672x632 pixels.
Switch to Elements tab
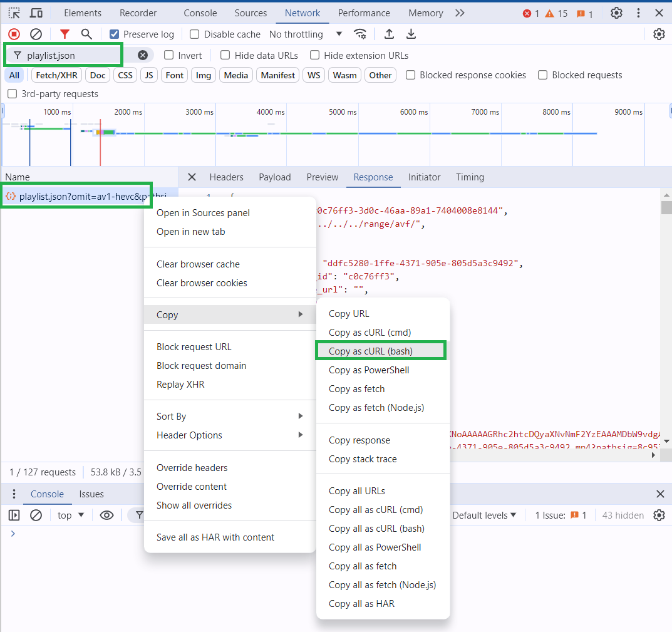coord(83,13)
